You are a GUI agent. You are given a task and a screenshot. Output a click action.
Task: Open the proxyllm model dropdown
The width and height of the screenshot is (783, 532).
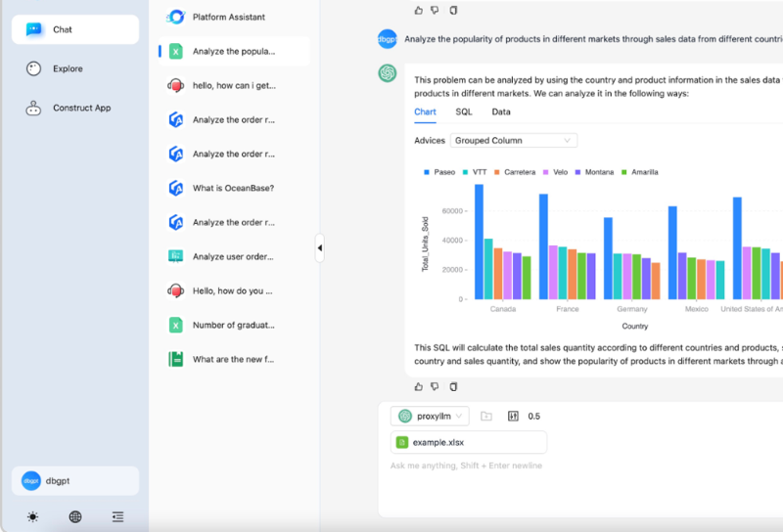click(430, 416)
